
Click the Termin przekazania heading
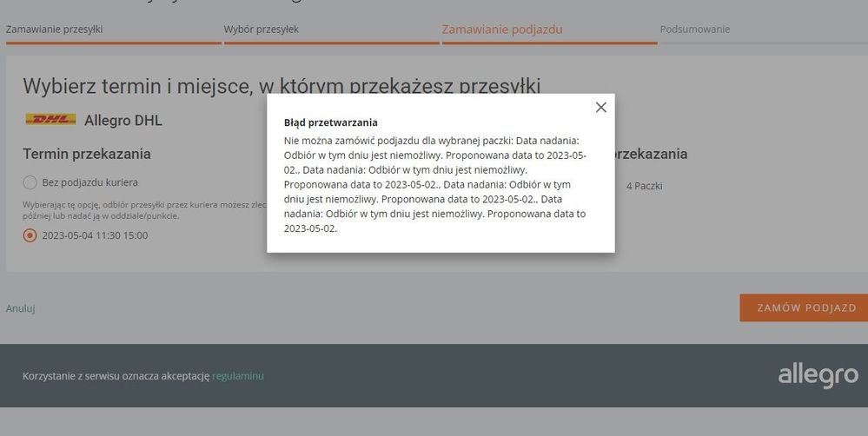point(87,154)
